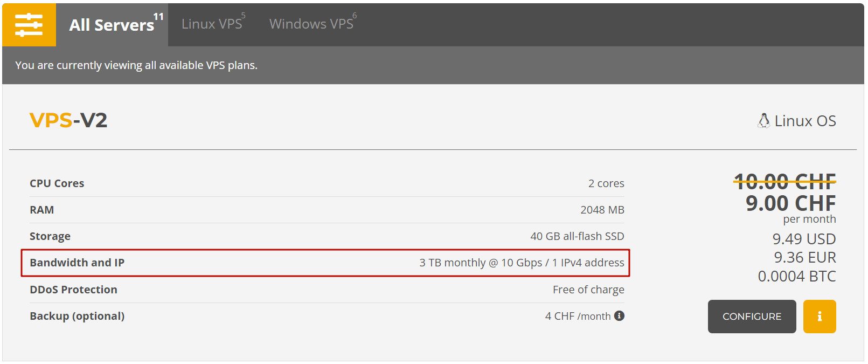Click the VPS-V2 plan title
The image size is (868, 364).
tap(68, 120)
